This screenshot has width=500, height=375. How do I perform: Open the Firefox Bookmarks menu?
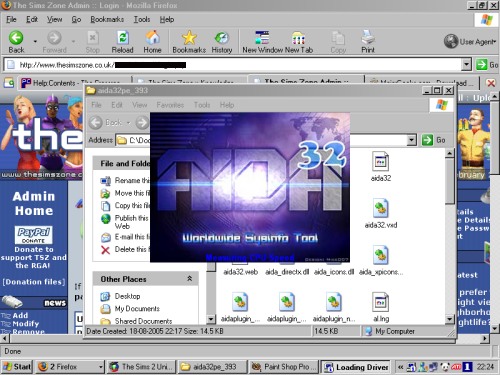107,19
